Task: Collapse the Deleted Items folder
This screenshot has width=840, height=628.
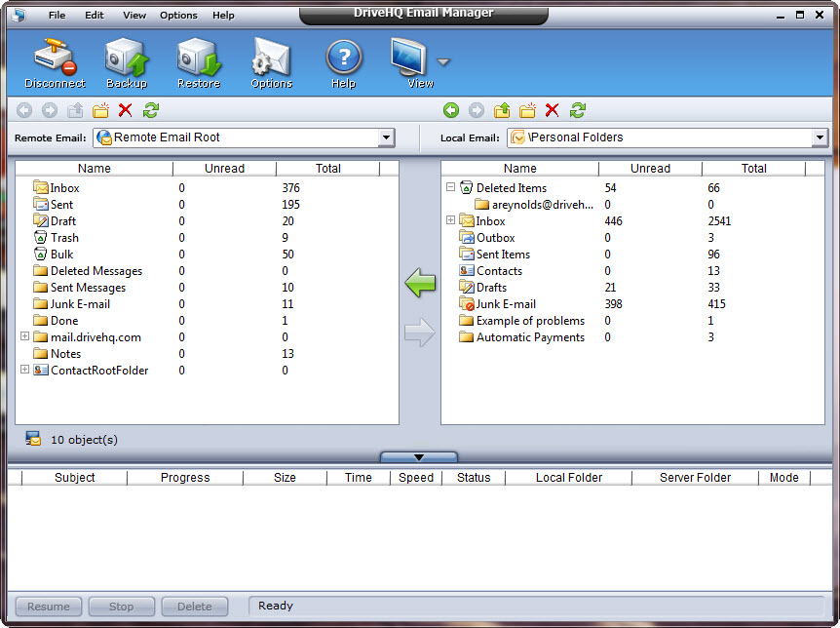Action: pyautogui.click(x=450, y=187)
